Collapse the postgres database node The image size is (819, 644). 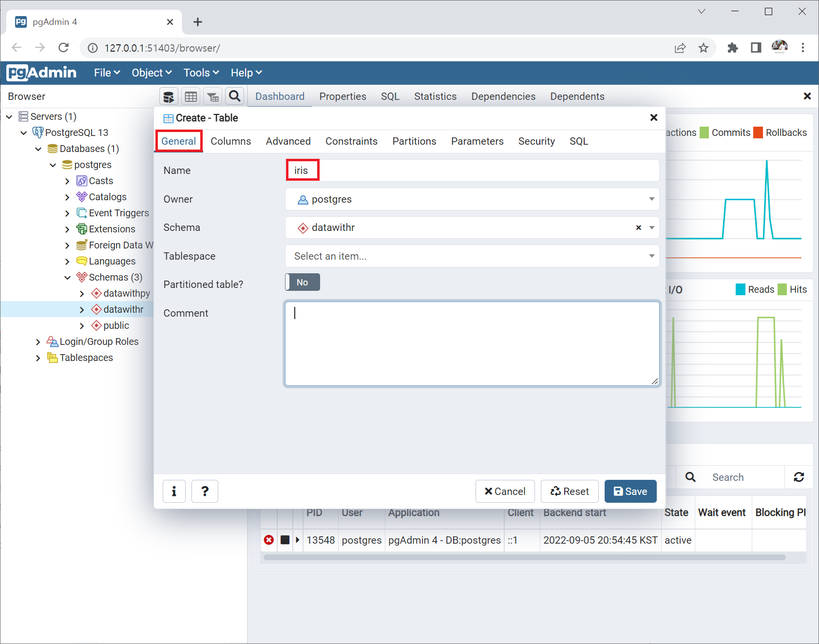click(x=53, y=165)
